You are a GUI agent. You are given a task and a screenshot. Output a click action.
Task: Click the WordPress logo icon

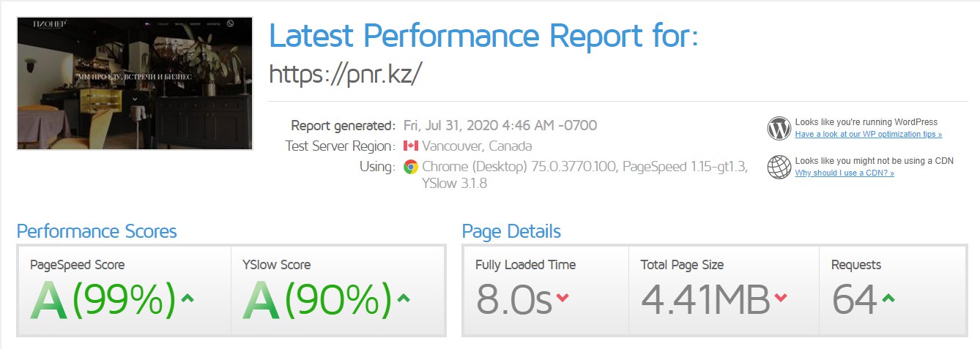point(779,128)
